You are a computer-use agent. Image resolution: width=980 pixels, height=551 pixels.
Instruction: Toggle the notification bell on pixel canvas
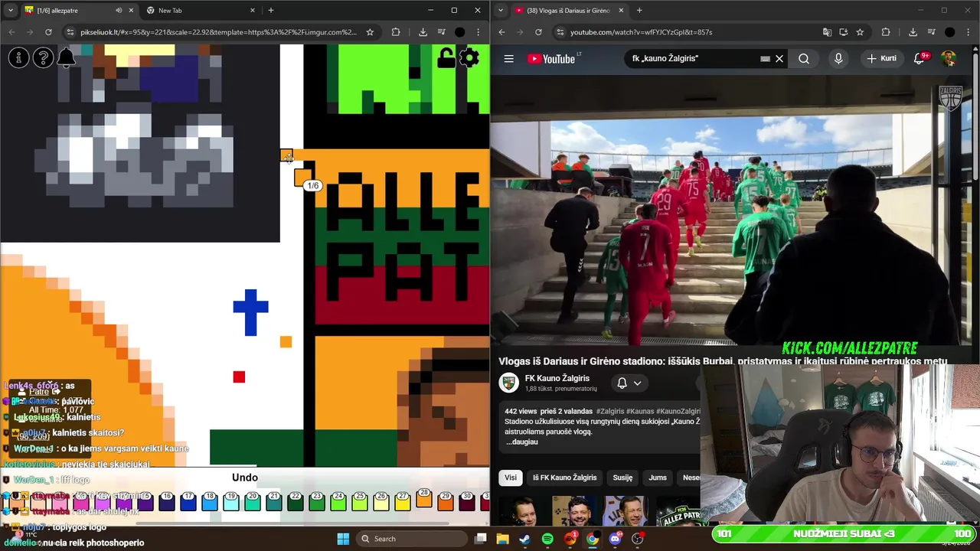click(x=67, y=57)
